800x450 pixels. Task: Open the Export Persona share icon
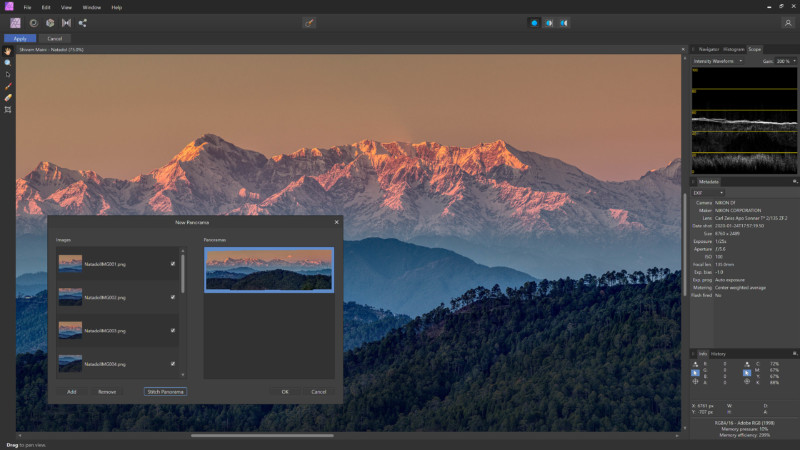point(82,22)
